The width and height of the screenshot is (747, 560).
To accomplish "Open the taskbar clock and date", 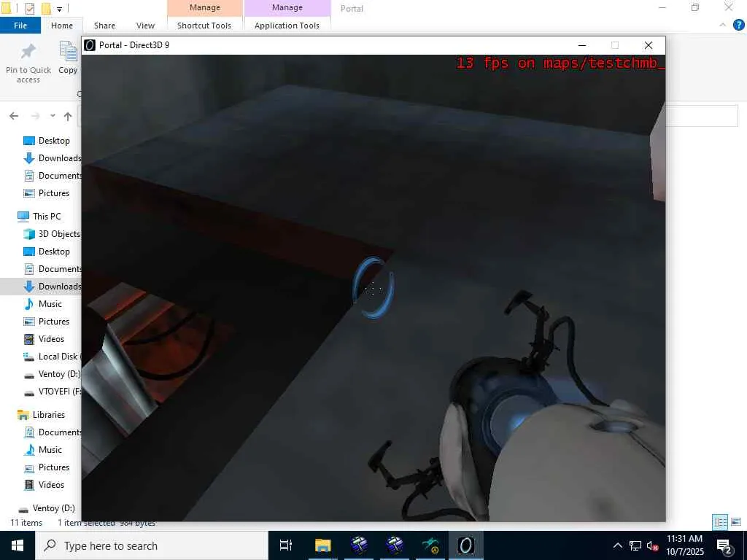I will (684, 545).
